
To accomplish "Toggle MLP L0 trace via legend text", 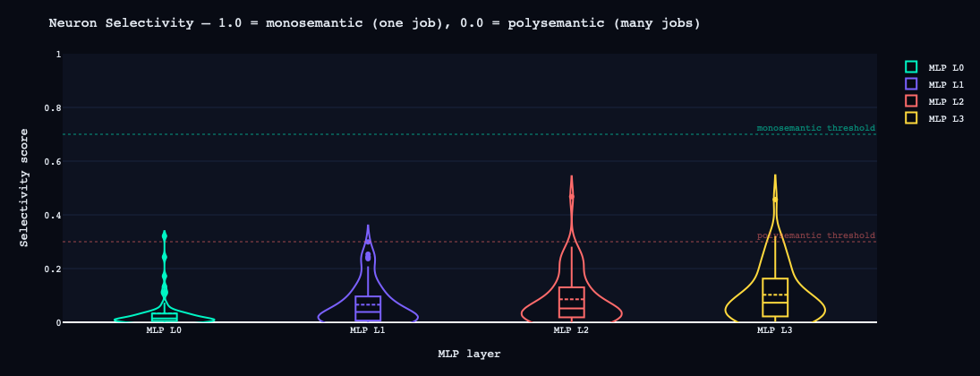I will 945,68.
